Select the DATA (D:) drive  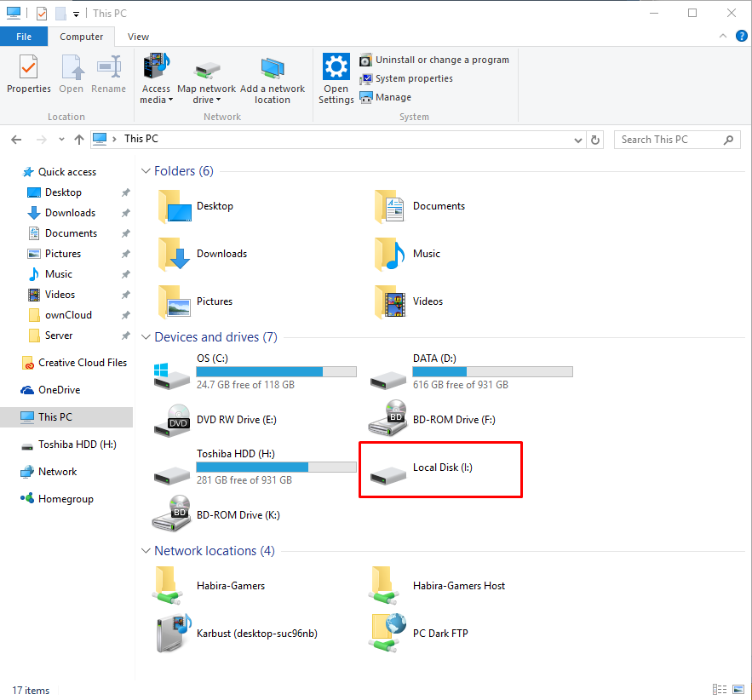click(471, 371)
